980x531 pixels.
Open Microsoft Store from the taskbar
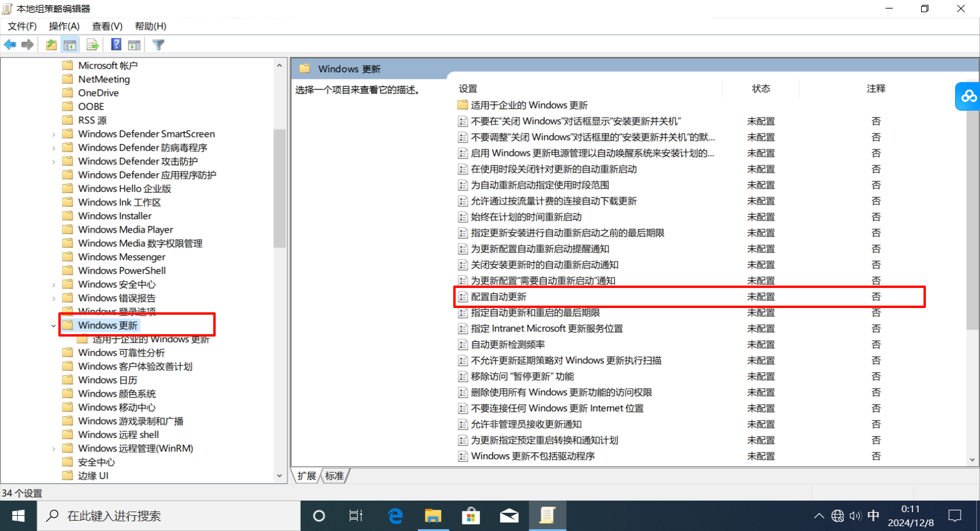[471, 516]
